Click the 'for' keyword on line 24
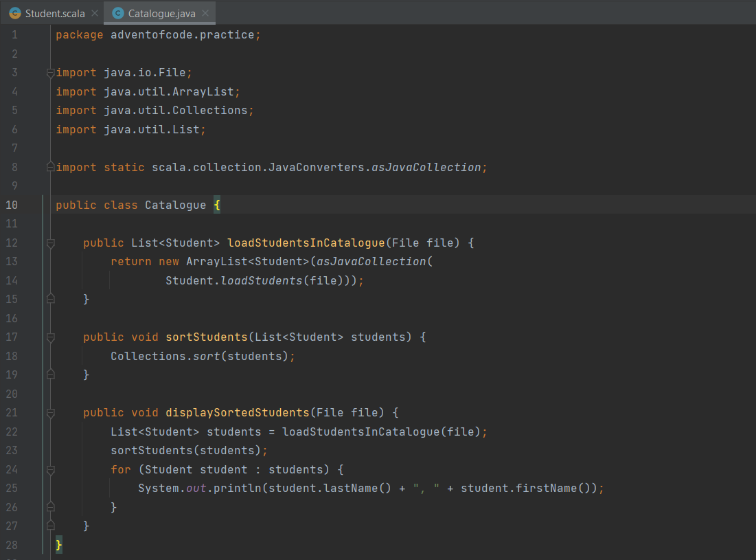The width and height of the screenshot is (756, 560). point(121,469)
